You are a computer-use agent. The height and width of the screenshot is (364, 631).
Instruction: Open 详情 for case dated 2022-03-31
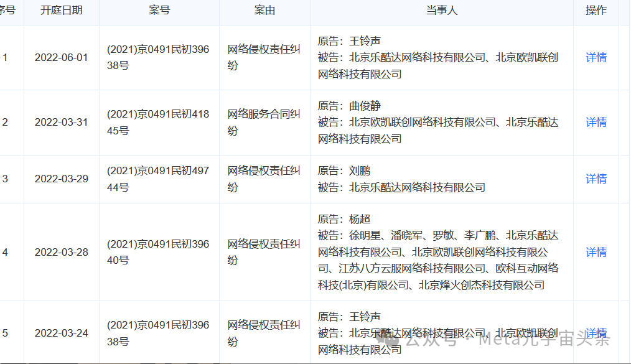click(596, 122)
